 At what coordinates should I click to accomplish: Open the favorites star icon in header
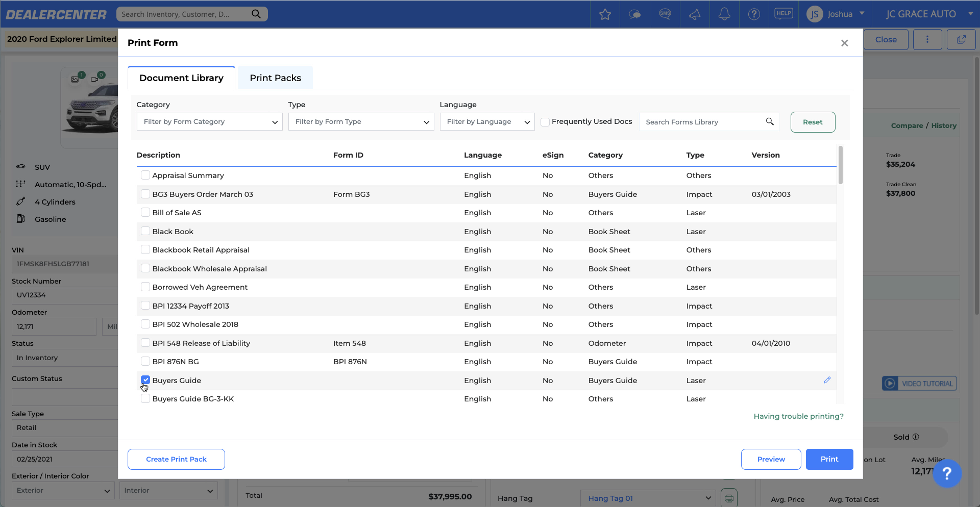605,14
